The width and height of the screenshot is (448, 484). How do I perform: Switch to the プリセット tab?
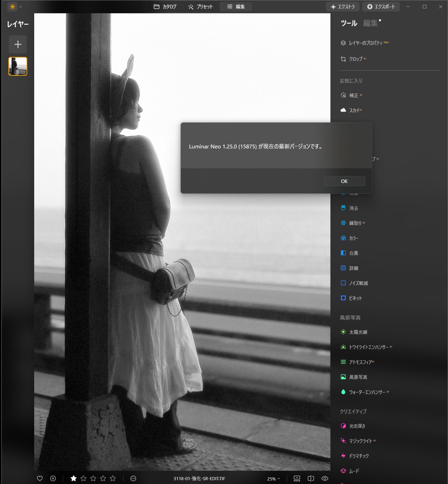201,7
